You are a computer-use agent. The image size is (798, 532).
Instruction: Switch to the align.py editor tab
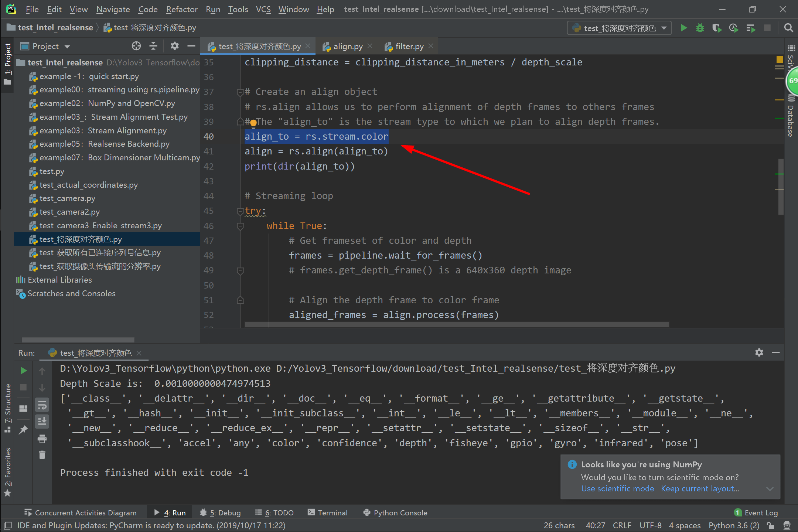point(347,47)
